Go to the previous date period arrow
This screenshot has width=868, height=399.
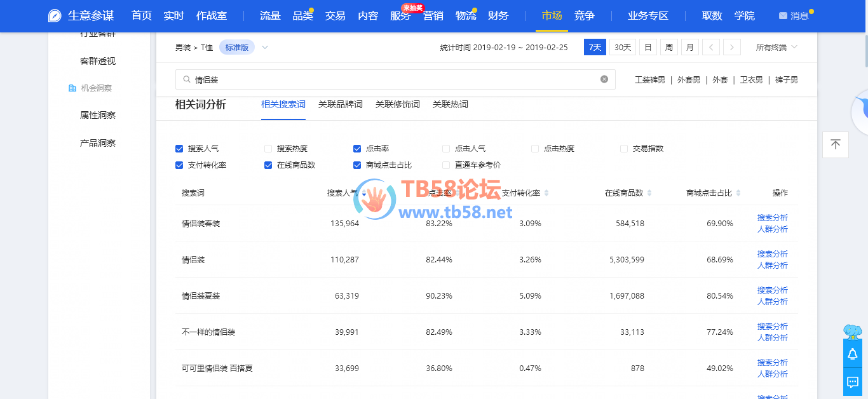coord(711,47)
